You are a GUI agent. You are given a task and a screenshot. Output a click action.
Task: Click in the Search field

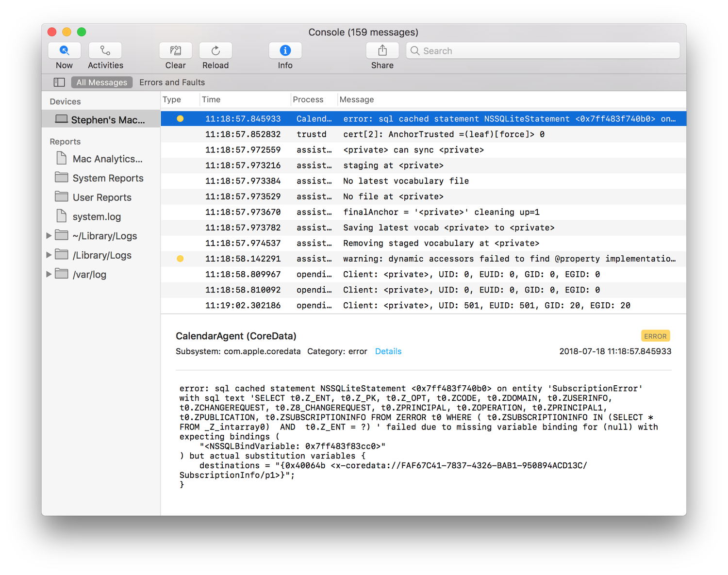click(x=544, y=51)
